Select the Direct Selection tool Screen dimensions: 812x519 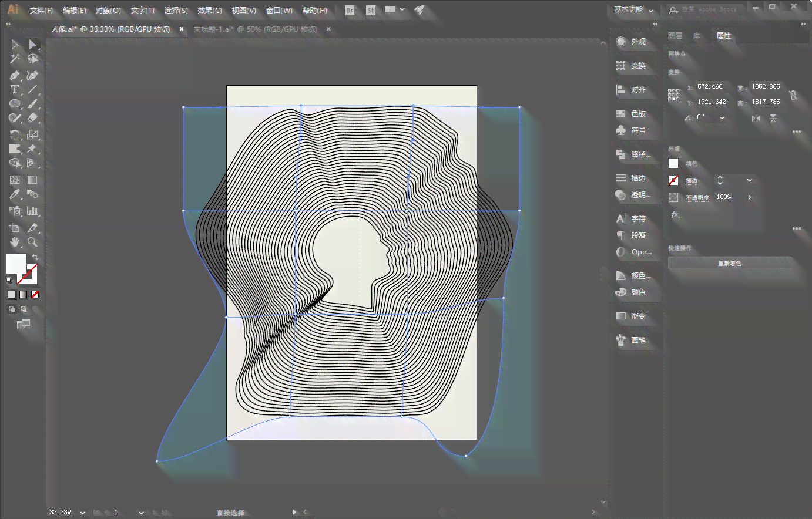point(33,45)
